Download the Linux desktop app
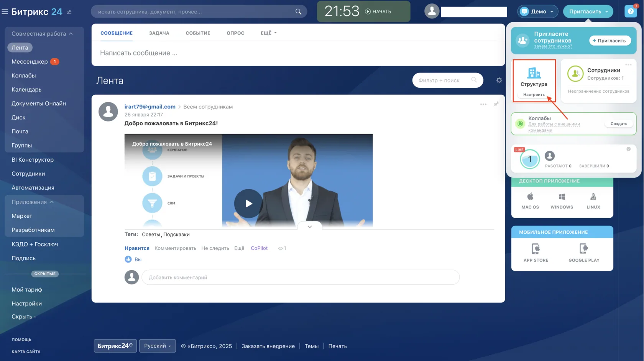The height and width of the screenshot is (361, 644). [x=593, y=201]
